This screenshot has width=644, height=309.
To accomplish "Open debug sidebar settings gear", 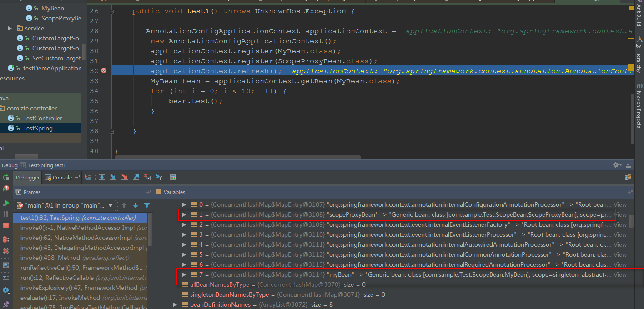I will (x=6, y=290).
